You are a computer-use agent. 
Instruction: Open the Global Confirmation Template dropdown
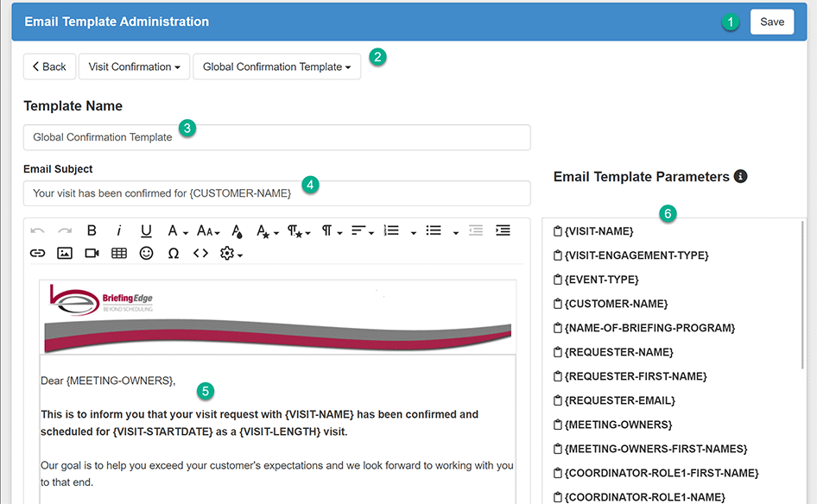point(276,66)
